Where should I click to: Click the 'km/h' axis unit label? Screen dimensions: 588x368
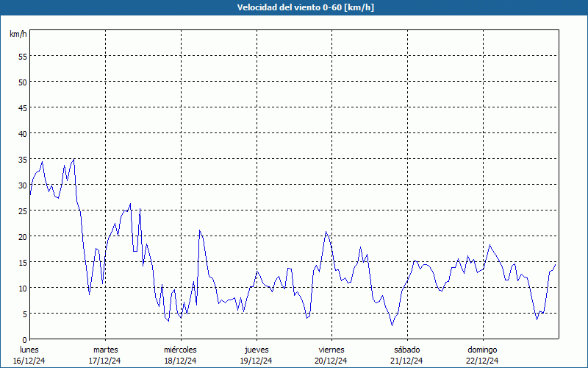coord(18,34)
